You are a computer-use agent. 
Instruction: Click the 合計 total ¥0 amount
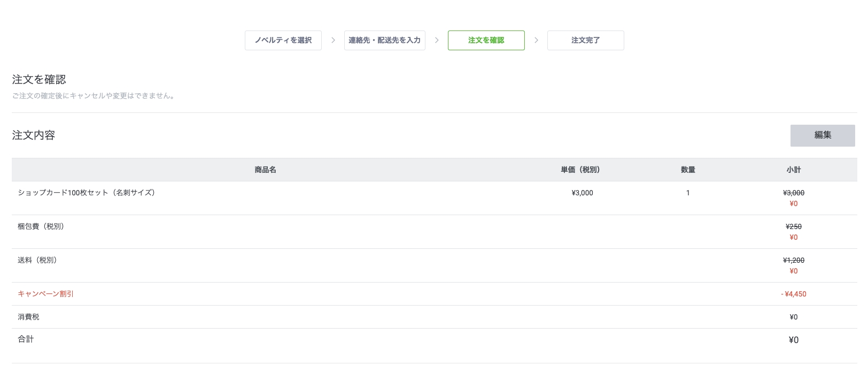click(x=794, y=340)
